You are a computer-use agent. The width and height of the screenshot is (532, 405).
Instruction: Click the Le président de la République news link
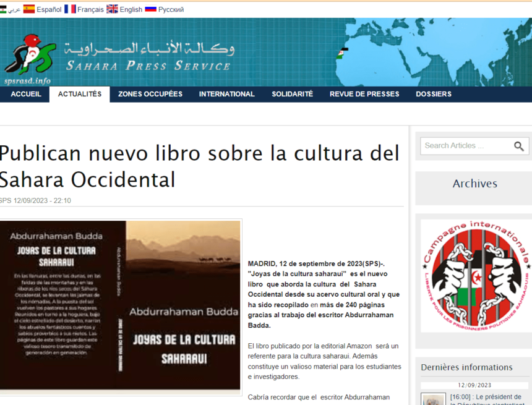486,397
